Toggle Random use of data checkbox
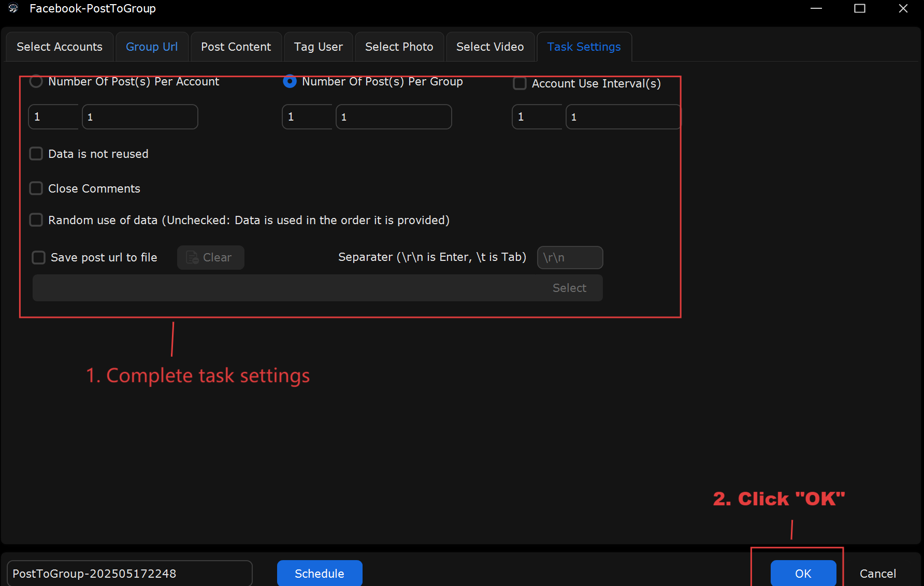The image size is (924, 586). pos(36,220)
